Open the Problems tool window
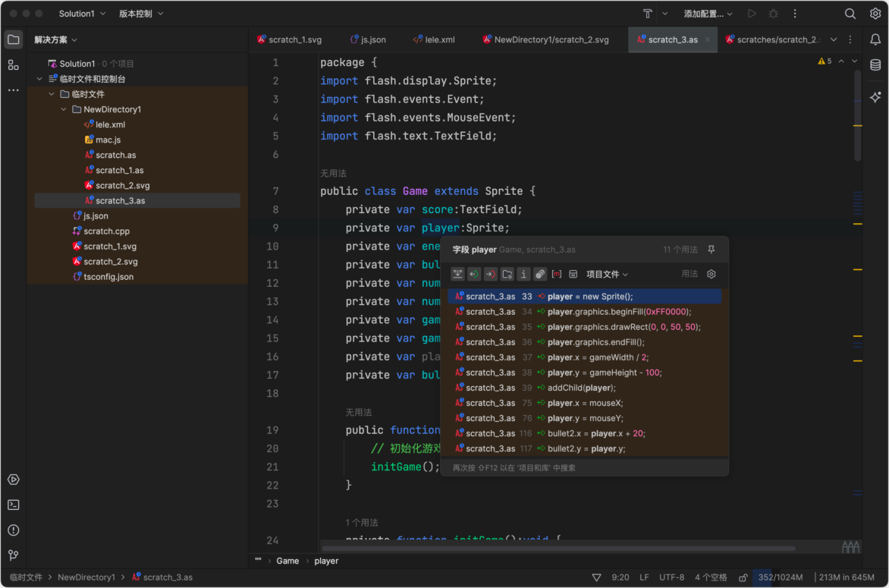Image resolution: width=889 pixels, height=588 pixels. click(14, 530)
